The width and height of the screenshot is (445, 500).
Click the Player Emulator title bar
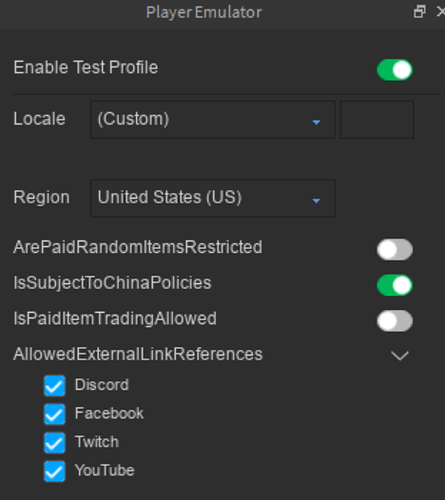(x=204, y=13)
